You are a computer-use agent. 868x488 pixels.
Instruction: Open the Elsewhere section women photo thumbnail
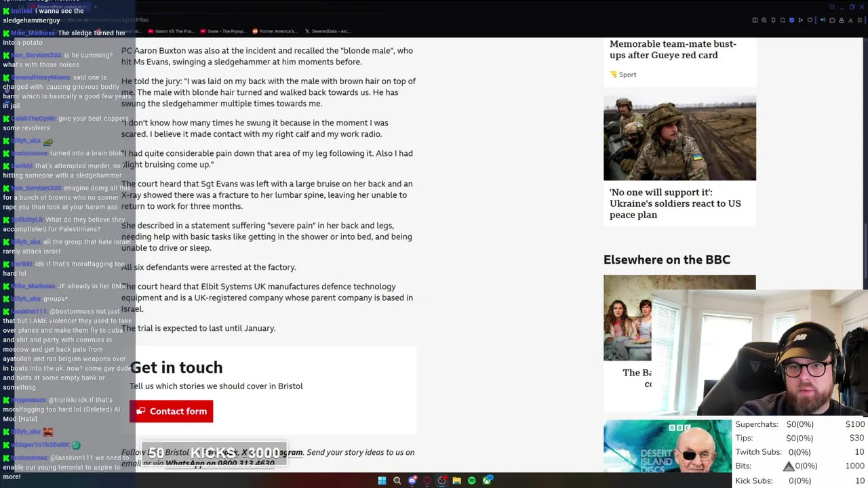tap(628, 318)
